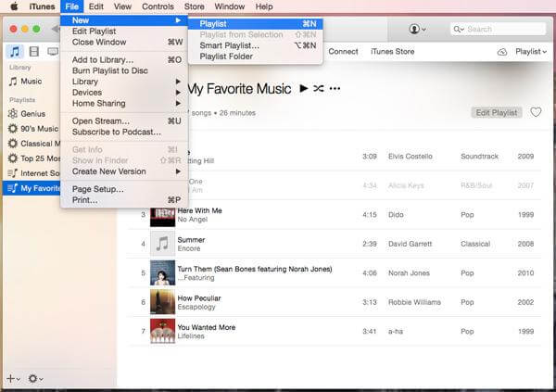Switch to the Connect tab
Image resolution: width=556 pixels, height=392 pixels.
[x=343, y=52]
